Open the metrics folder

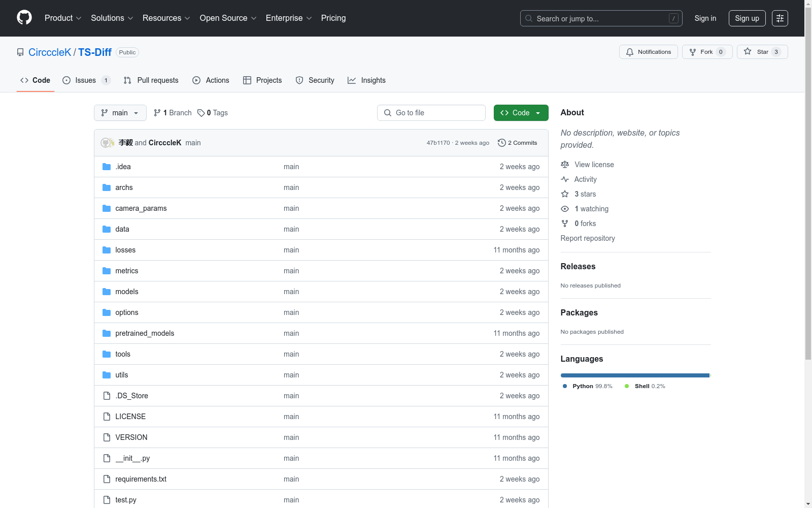coord(127,271)
